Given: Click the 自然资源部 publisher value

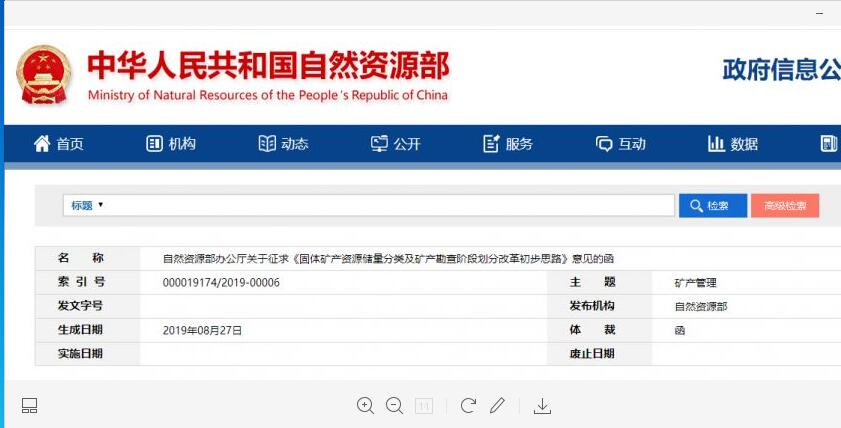Looking at the screenshot, I should (x=701, y=307).
